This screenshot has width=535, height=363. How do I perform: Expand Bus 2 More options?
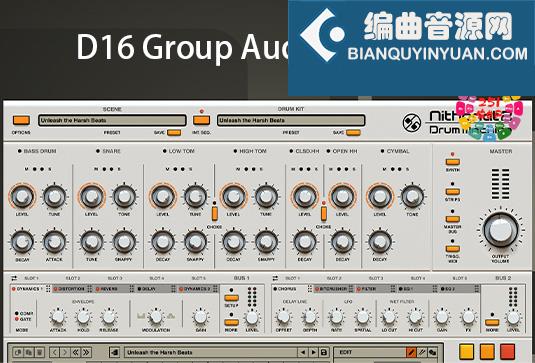pos(492,322)
